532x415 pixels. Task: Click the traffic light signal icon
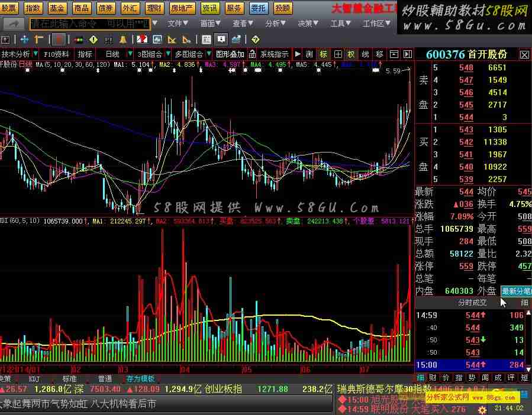79,40
